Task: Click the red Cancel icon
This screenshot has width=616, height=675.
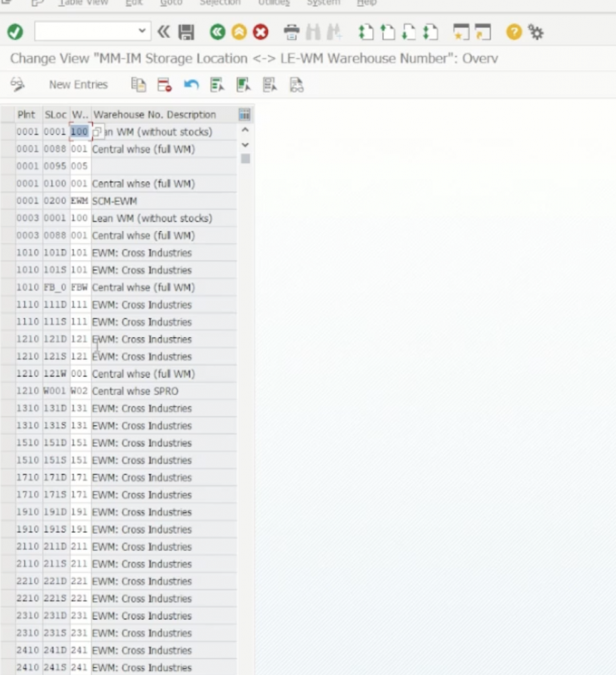Action: (261, 32)
